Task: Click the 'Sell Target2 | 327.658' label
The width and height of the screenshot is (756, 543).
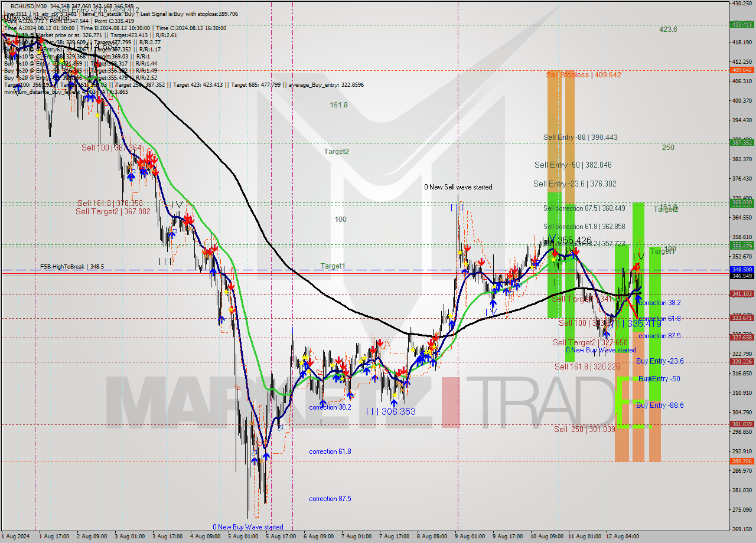Action: pyautogui.click(x=590, y=343)
